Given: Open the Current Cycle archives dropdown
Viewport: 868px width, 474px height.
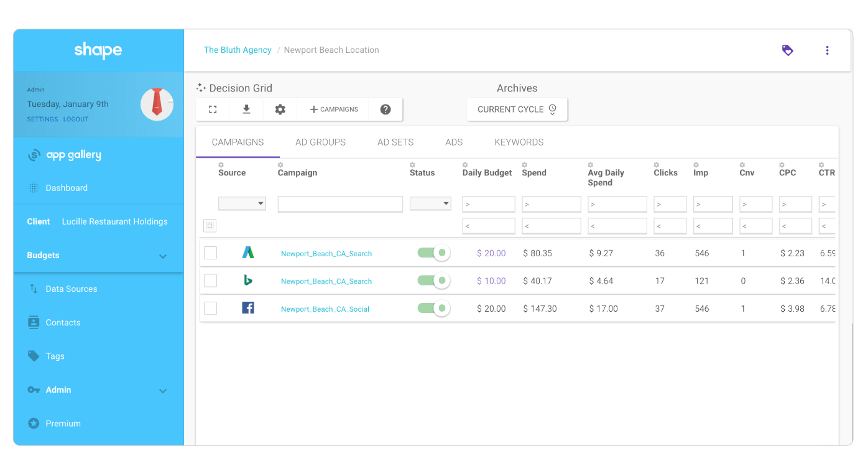Looking at the screenshot, I should pyautogui.click(x=517, y=109).
